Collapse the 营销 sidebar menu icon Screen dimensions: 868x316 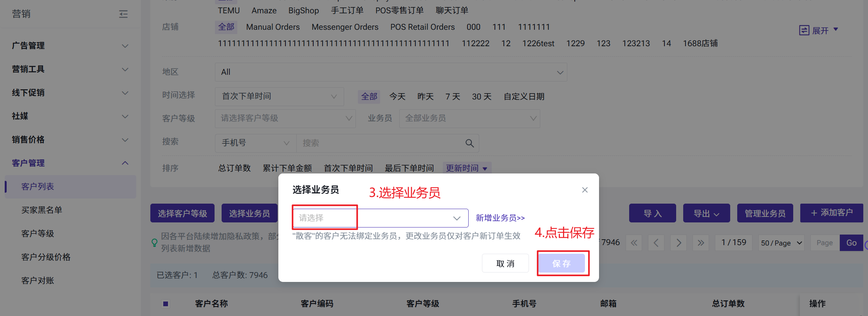click(123, 14)
